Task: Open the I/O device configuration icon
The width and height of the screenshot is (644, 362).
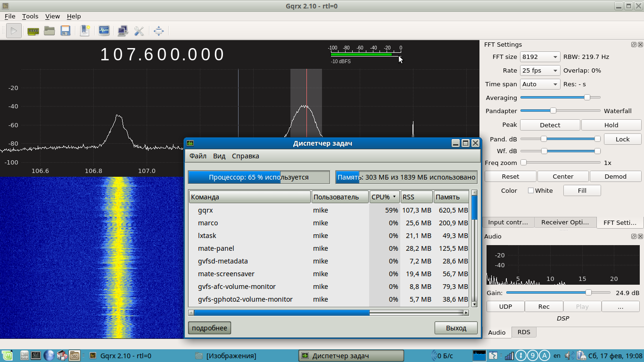Action: tap(33, 31)
